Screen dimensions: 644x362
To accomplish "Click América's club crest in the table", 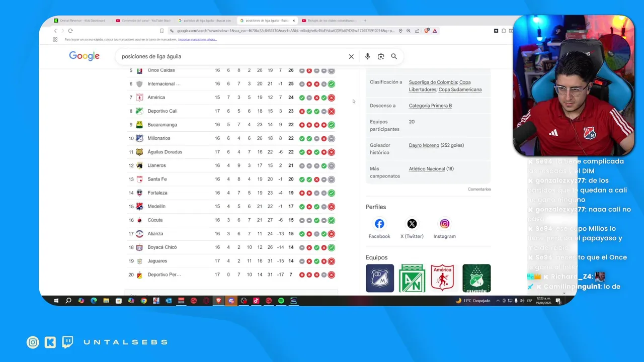I will (x=139, y=98).
